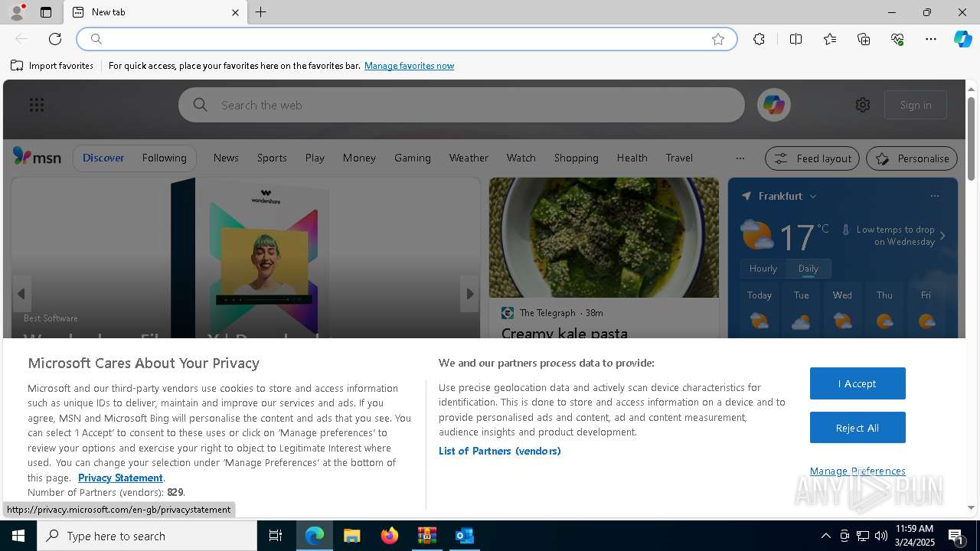
Task: Open the Watch category
Action: tap(521, 158)
